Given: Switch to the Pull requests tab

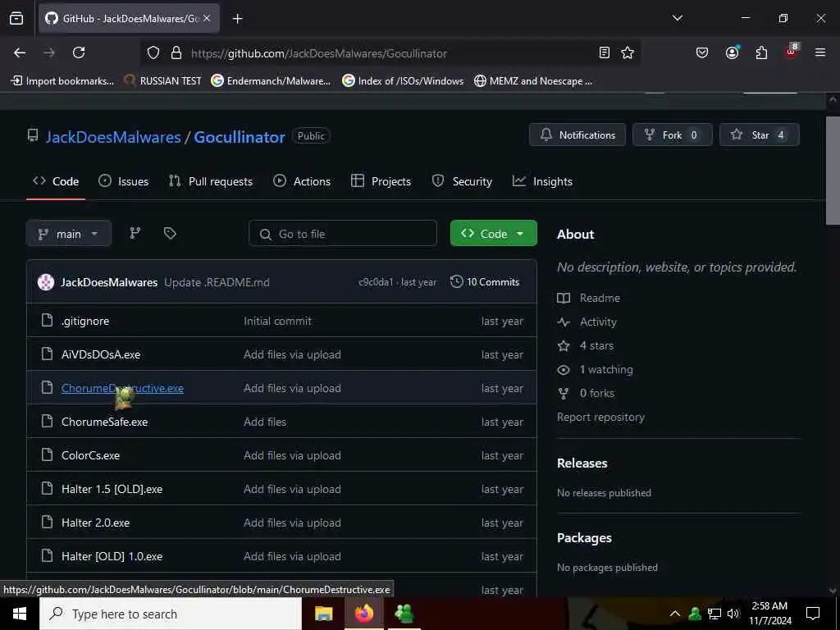Looking at the screenshot, I should [x=211, y=181].
